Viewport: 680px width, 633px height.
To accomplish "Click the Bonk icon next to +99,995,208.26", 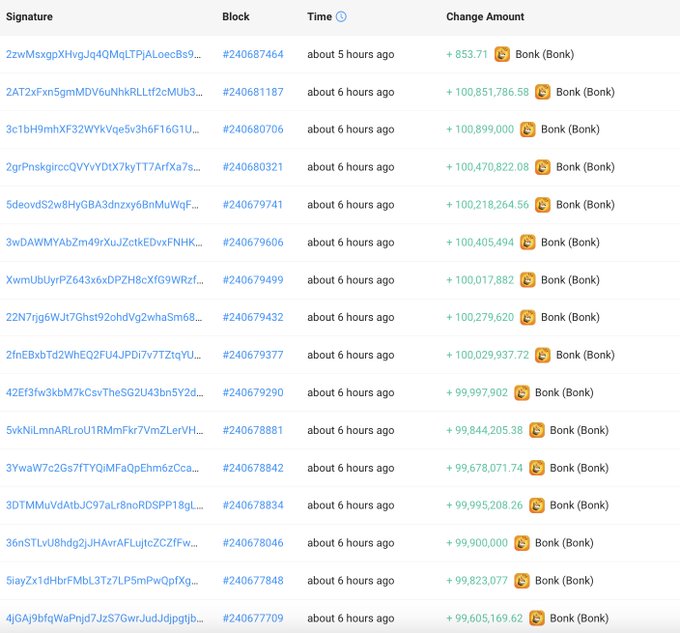I will click(537, 506).
